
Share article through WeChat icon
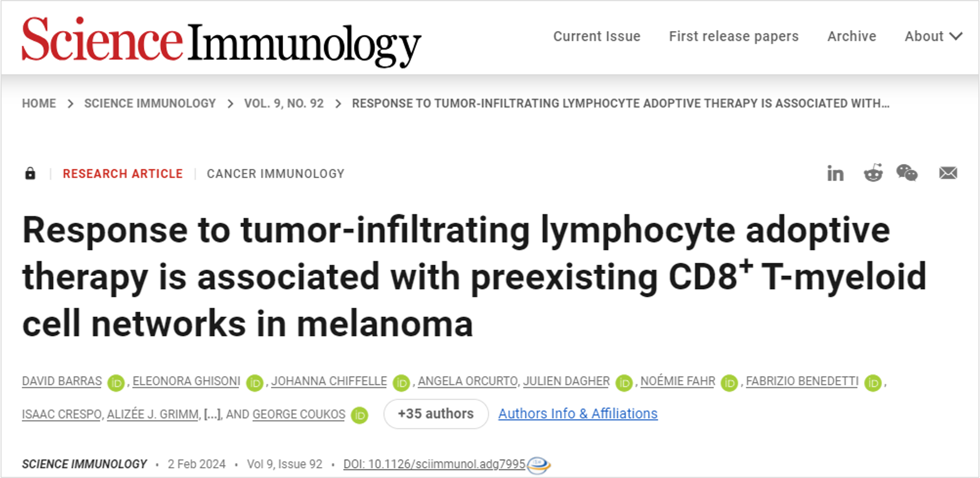907,173
